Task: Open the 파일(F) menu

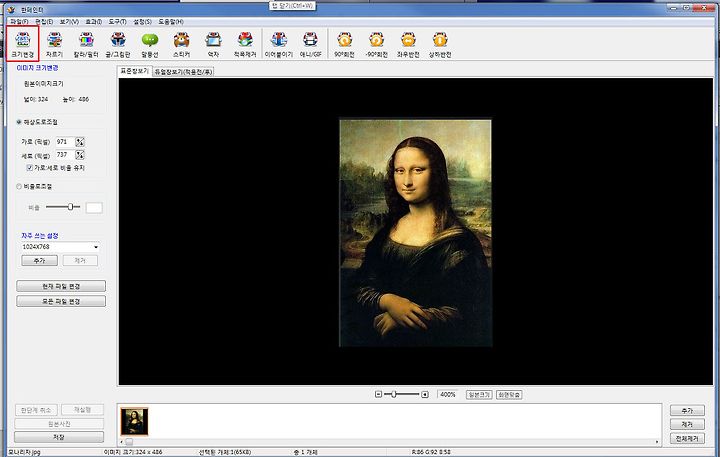Action: click(x=19, y=22)
